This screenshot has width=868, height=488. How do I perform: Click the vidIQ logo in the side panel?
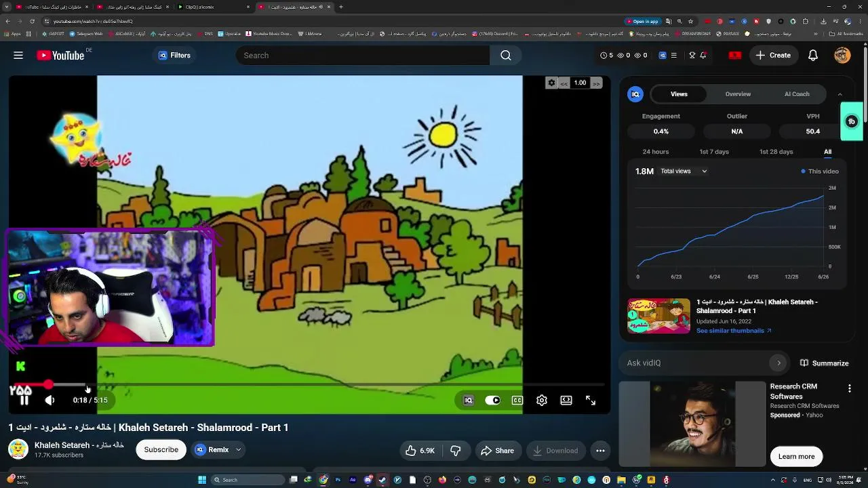635,94
